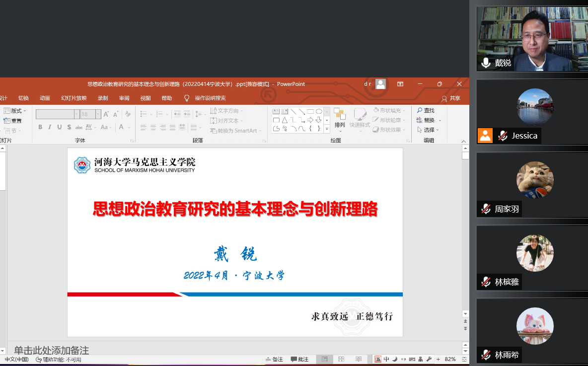
Task: Open the Select (选择) dropdown
Action: [428, 130]
